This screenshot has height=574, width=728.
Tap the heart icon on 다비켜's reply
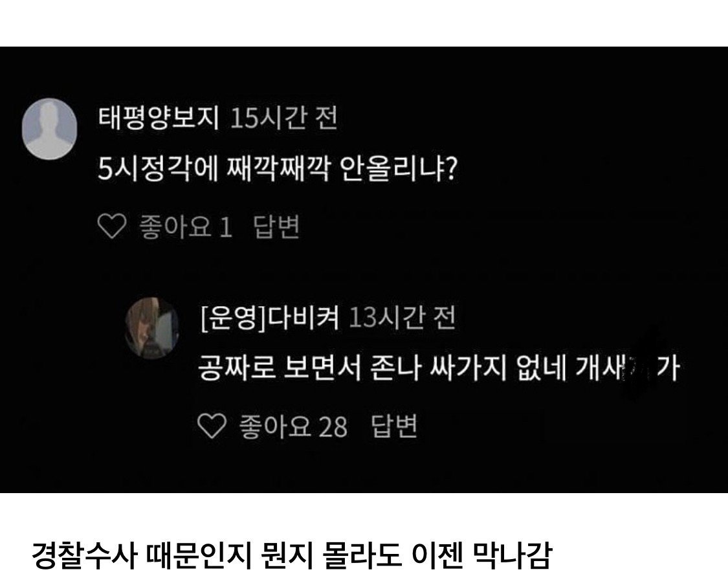tap(212, 425)
